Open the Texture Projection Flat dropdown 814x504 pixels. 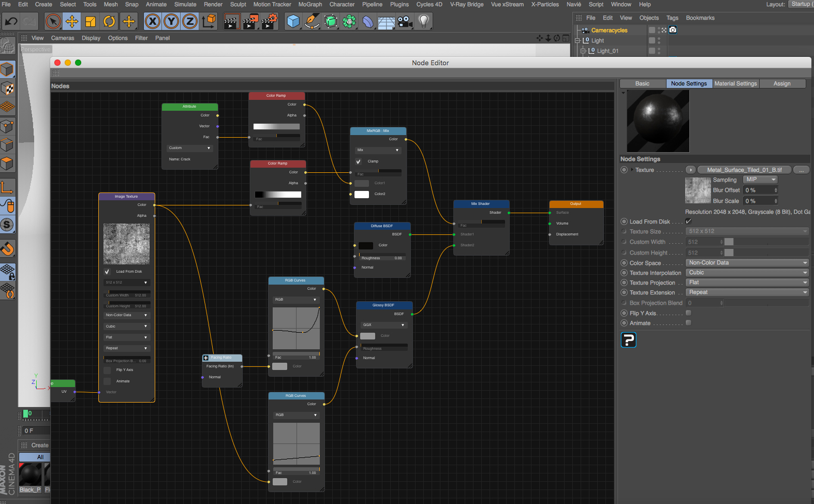click(747, 283)
